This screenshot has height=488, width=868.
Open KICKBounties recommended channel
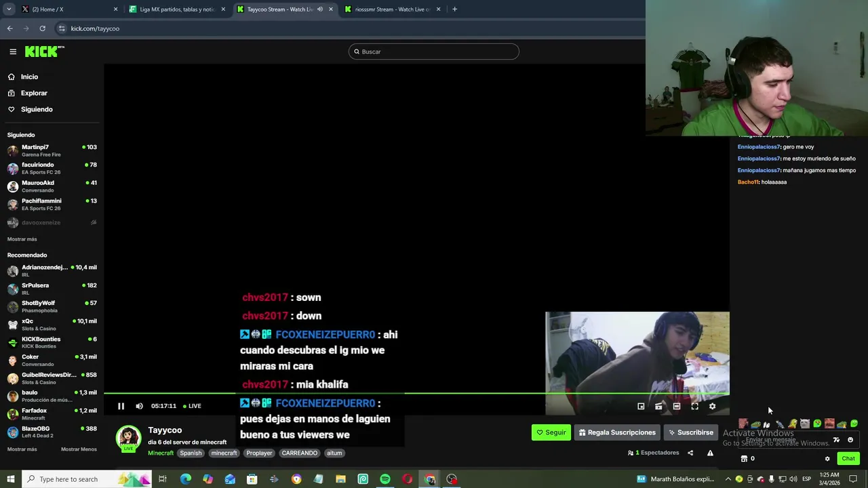click(x=52, y=342)
